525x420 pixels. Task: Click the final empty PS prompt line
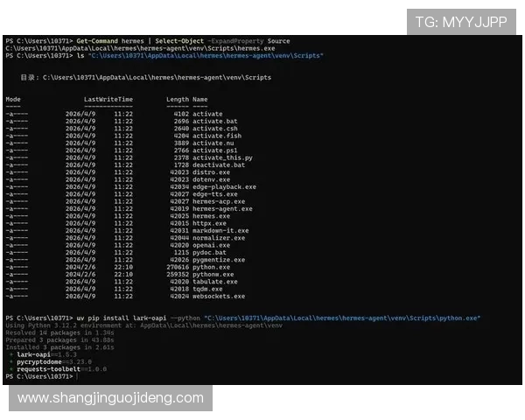pos(41,376)
